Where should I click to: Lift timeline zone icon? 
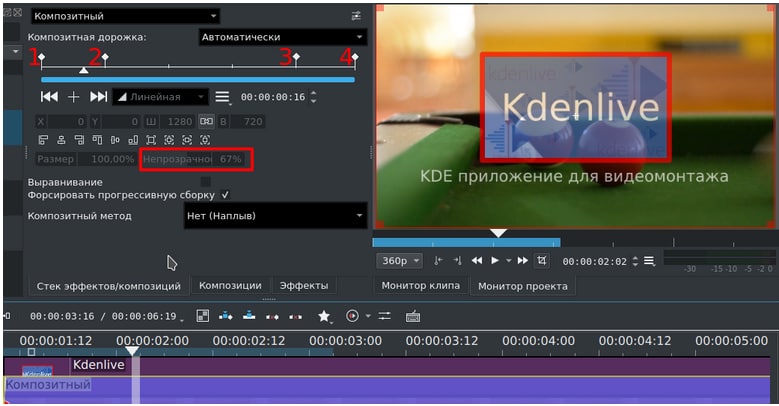coord(296,317)
